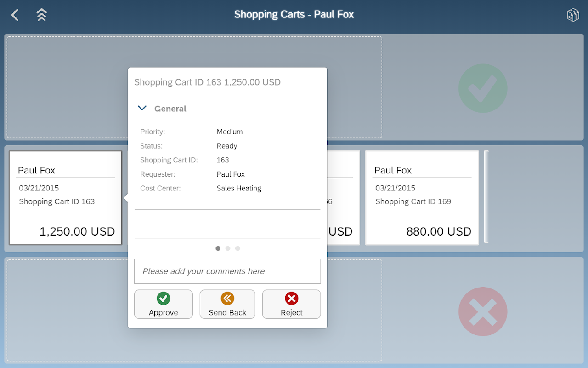
Task: Go to the third page dot
Action: coord(237,248)
